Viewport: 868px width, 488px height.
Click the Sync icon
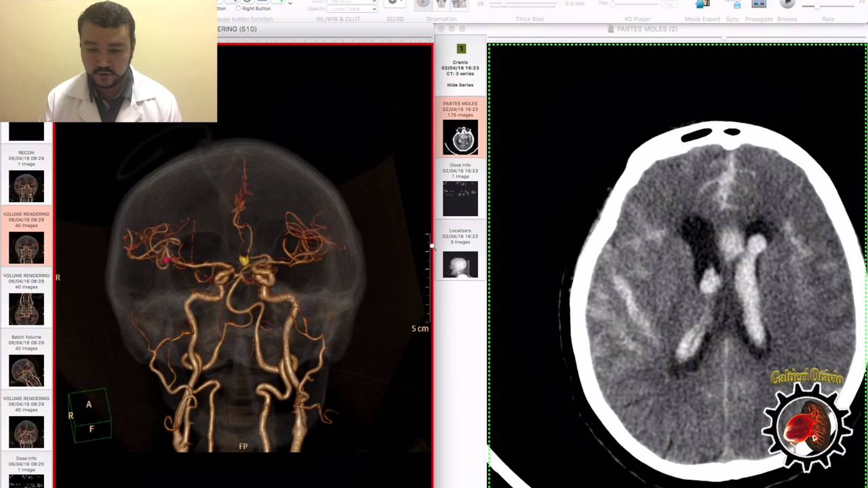[736, 4]
